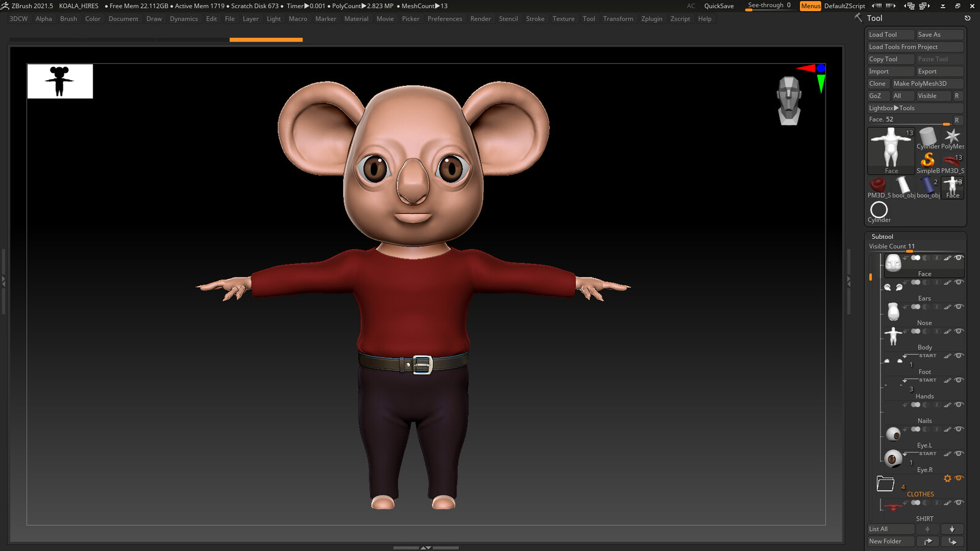Select the blue bool_obj tool thumbnail

[x=928, y=186]
